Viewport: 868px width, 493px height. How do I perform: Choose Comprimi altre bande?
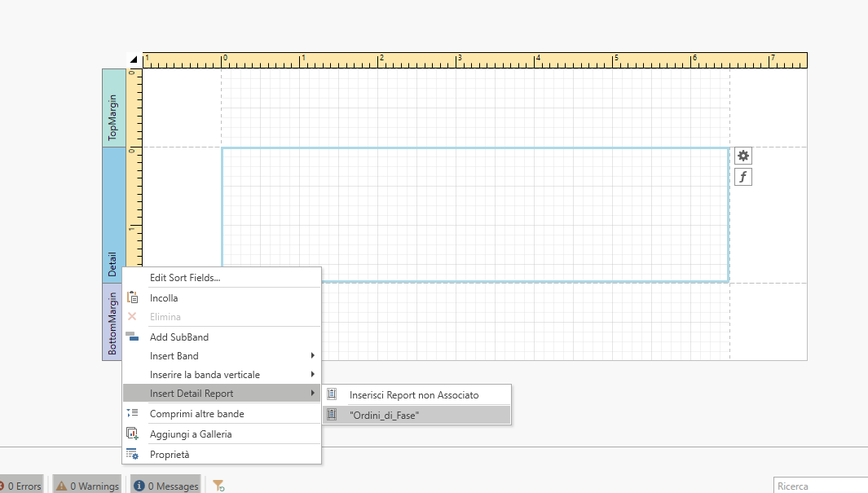point(222,414)
